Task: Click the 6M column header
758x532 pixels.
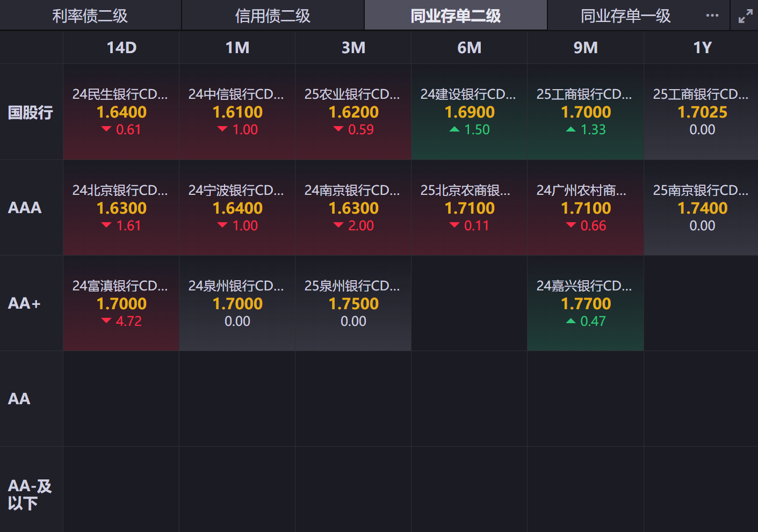Action: coord(470,48)
